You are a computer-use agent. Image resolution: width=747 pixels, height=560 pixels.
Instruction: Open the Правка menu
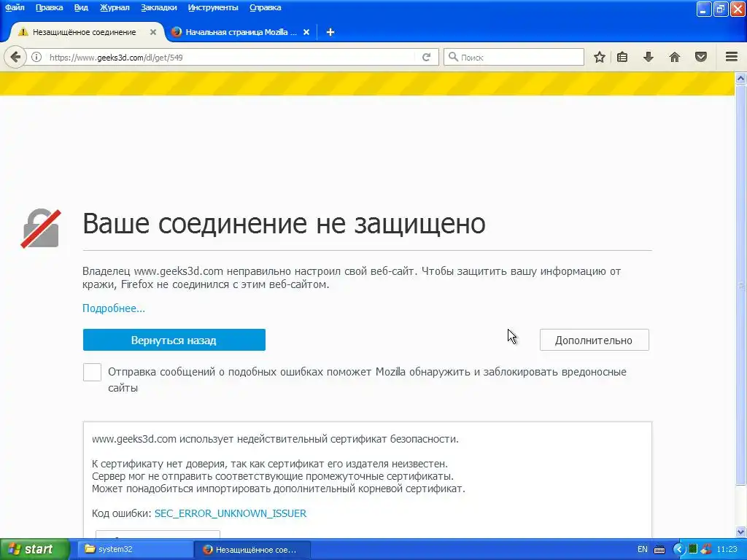(49, 7)
